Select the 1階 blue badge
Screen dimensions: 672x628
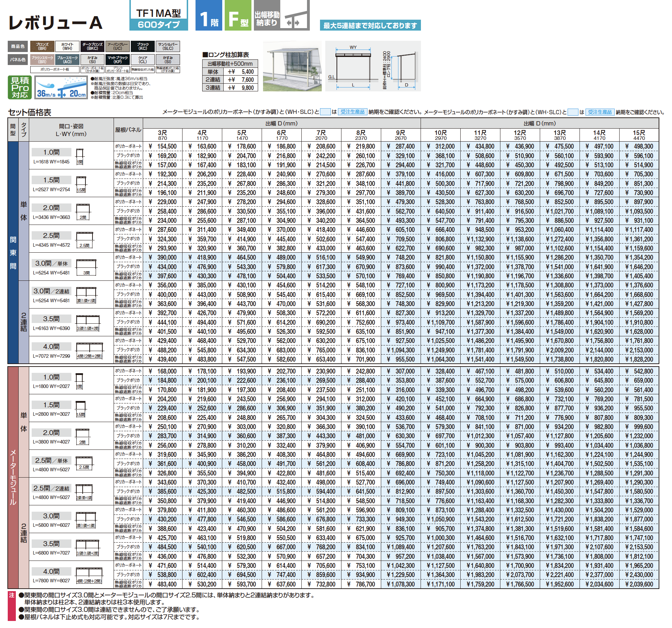pyautogui.click(x=209, y=15)
